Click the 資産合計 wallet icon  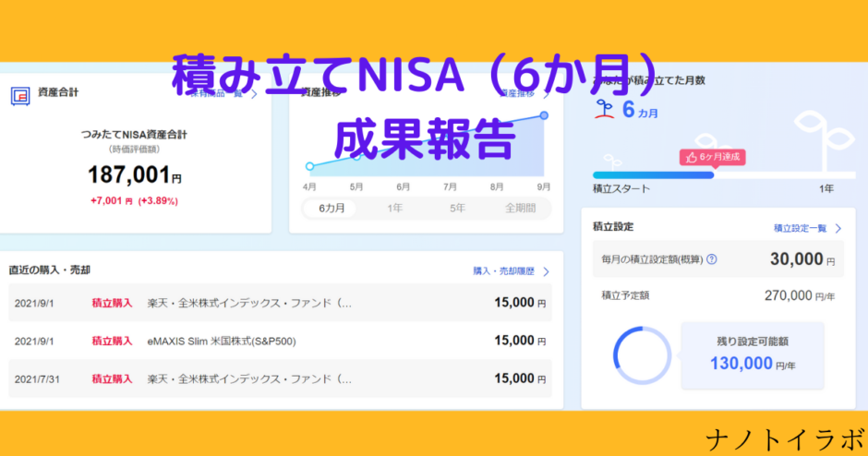point(20,96)
